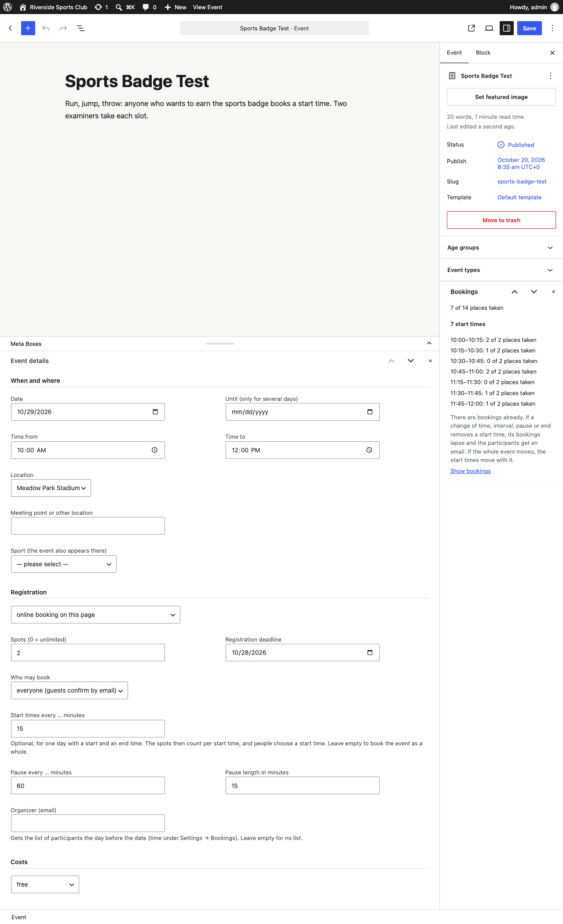Open the Who may book dropdown

(x=69, y=690)
